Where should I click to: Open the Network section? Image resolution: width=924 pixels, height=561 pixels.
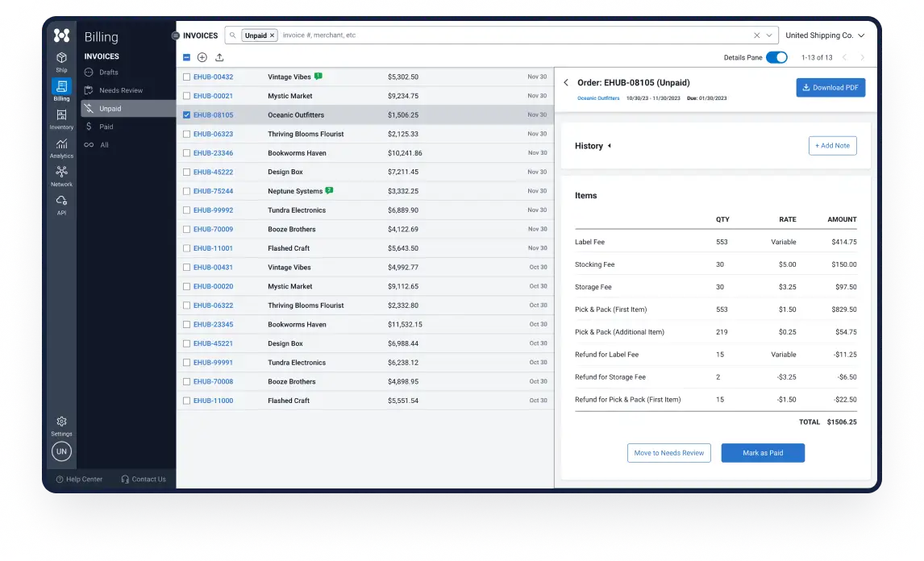(61, 176)
